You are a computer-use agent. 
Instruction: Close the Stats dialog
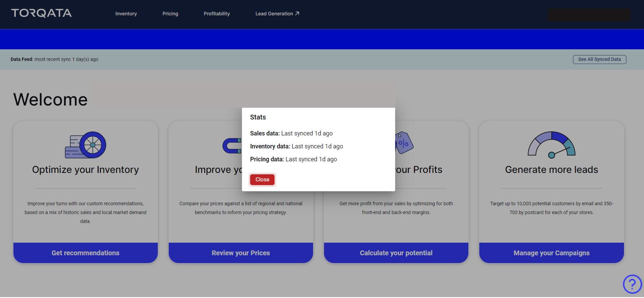[x=262, y=180]
